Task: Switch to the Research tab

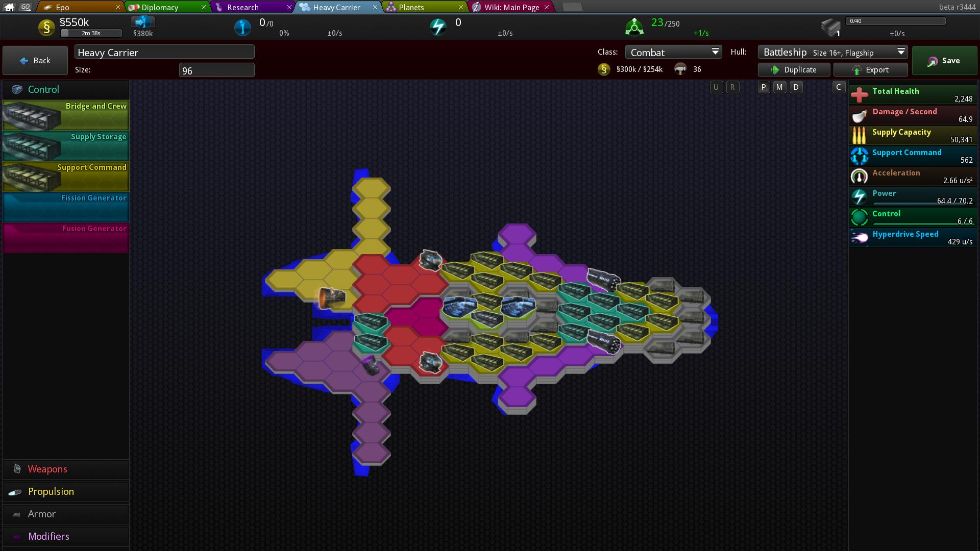Action: click(x=243, y=7)
